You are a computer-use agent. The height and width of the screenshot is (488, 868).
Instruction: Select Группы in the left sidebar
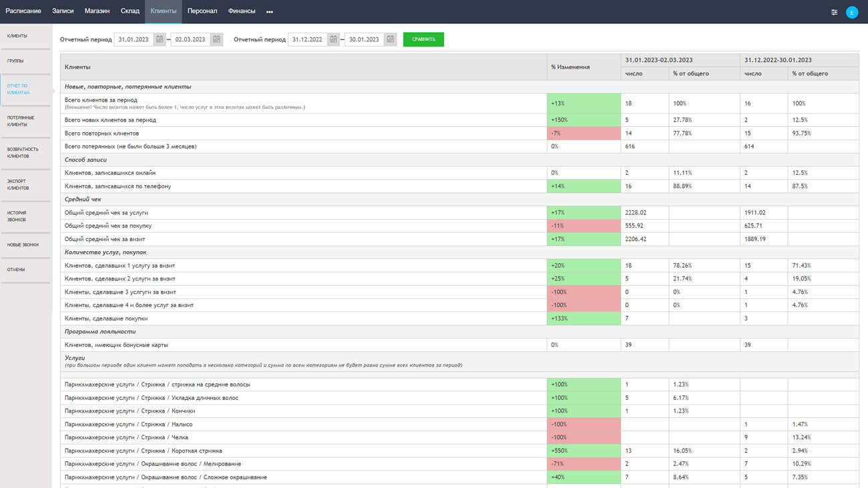pos(16,61)
